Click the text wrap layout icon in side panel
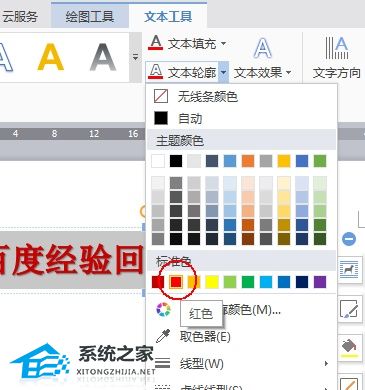This screenshot has height=390, width=365. tap(349, 269)
